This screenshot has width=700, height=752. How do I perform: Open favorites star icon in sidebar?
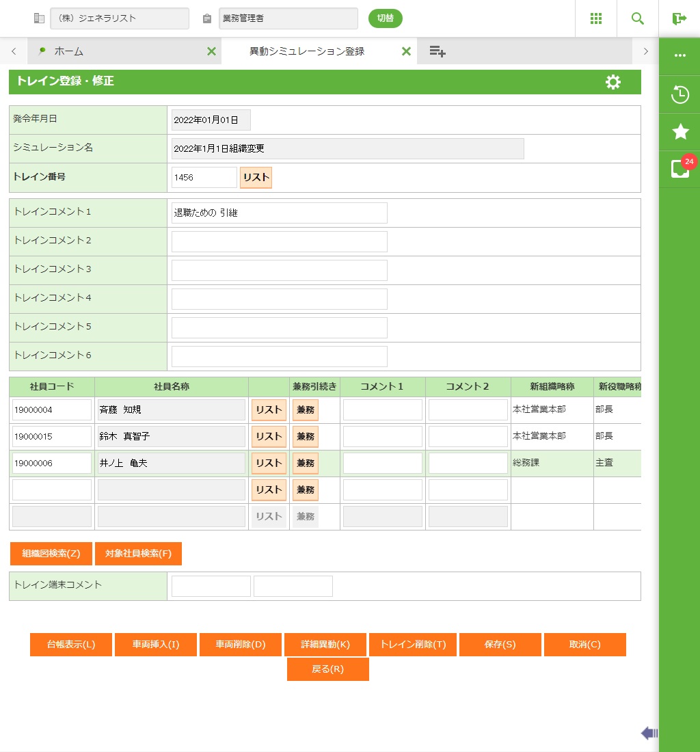point(679,132)
